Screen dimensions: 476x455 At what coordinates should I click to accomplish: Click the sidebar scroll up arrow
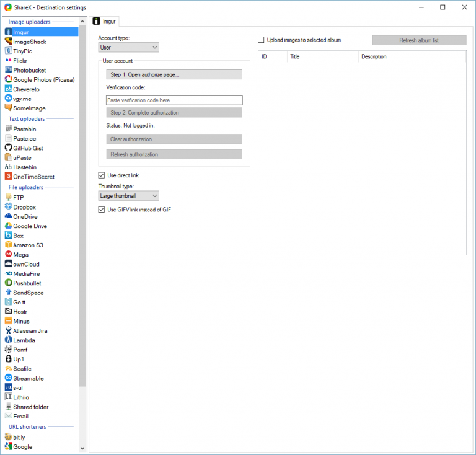tap(82, 22)
